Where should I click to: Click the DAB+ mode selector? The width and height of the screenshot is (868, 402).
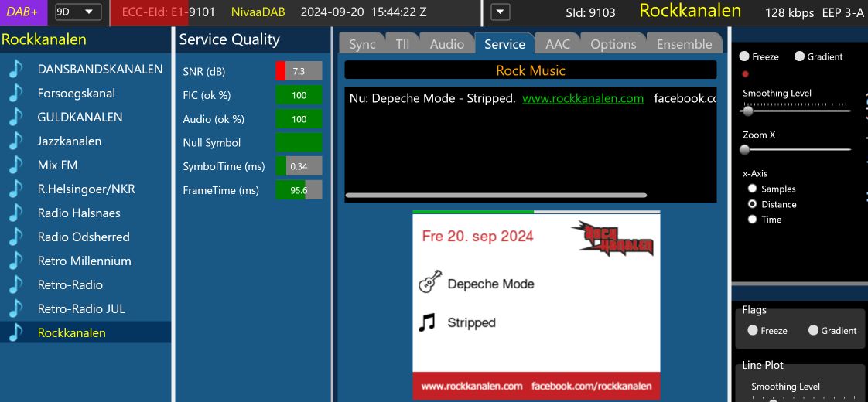pyautogui.click(x=23, y=12)
